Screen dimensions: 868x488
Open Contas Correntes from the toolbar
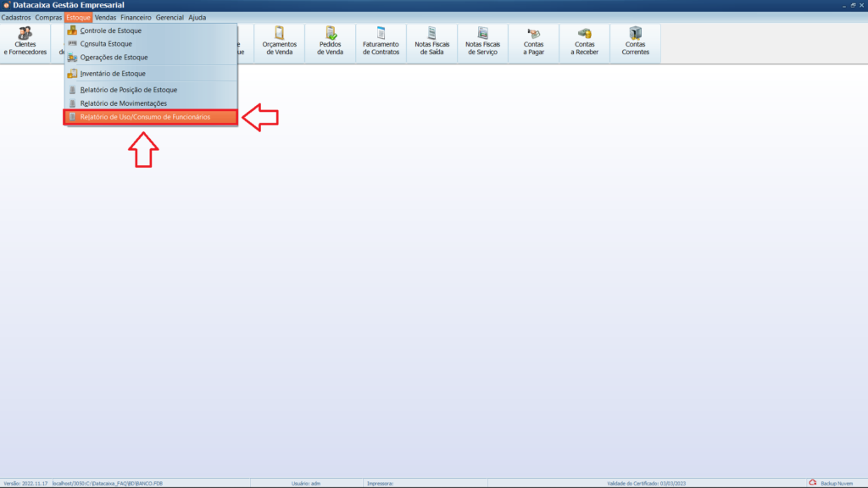click(635, 41)
